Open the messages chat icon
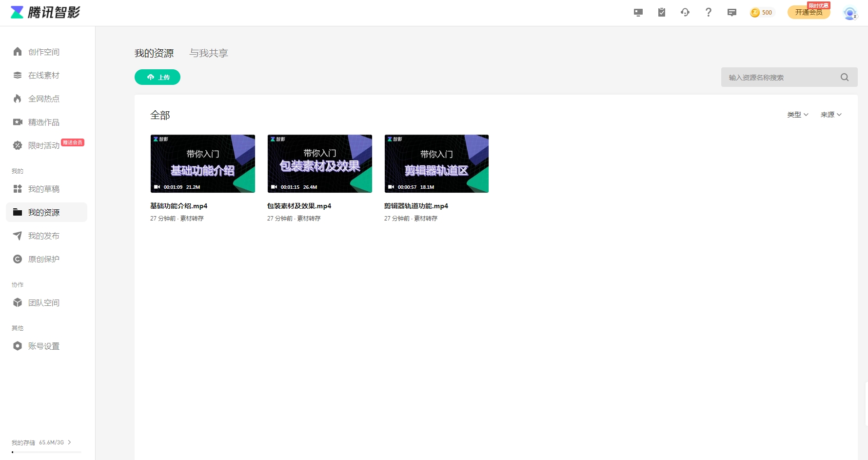This screenshot has height=460, width=868. (x=732, y=13)
